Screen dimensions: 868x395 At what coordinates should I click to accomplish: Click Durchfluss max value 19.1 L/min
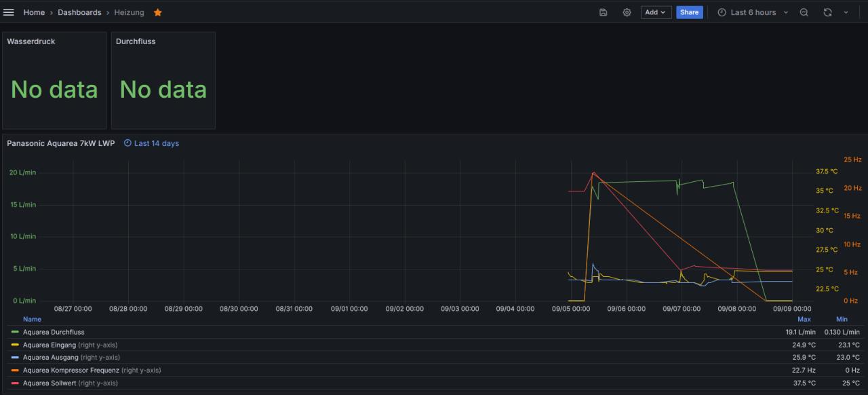[801, 332]
